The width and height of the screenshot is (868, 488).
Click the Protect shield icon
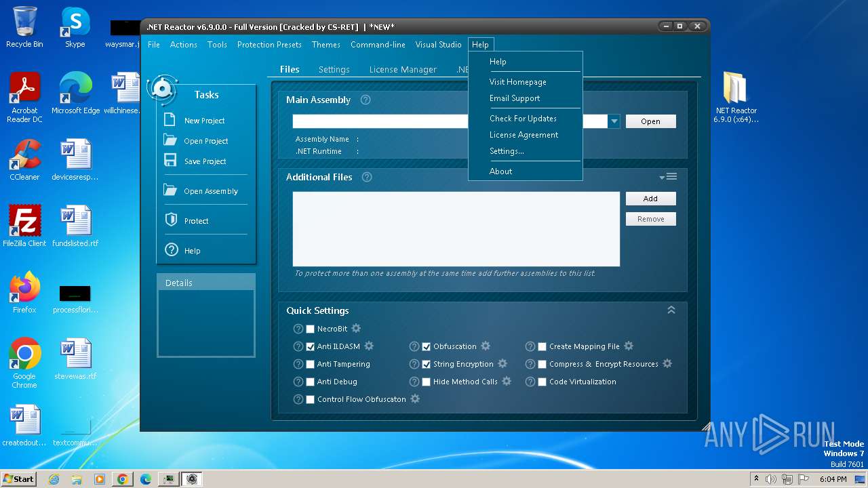point(171,220)
